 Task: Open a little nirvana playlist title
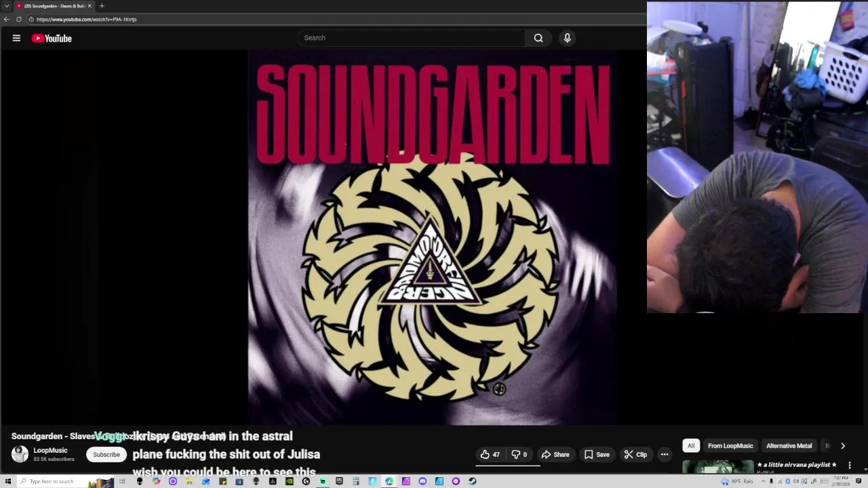coord(797,465)
